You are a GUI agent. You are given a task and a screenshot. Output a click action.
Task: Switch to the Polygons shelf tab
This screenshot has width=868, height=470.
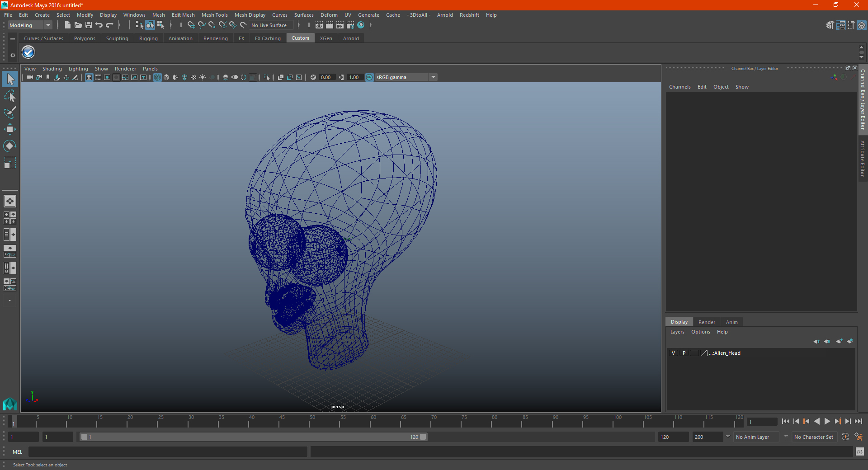(x=85, y=38)
